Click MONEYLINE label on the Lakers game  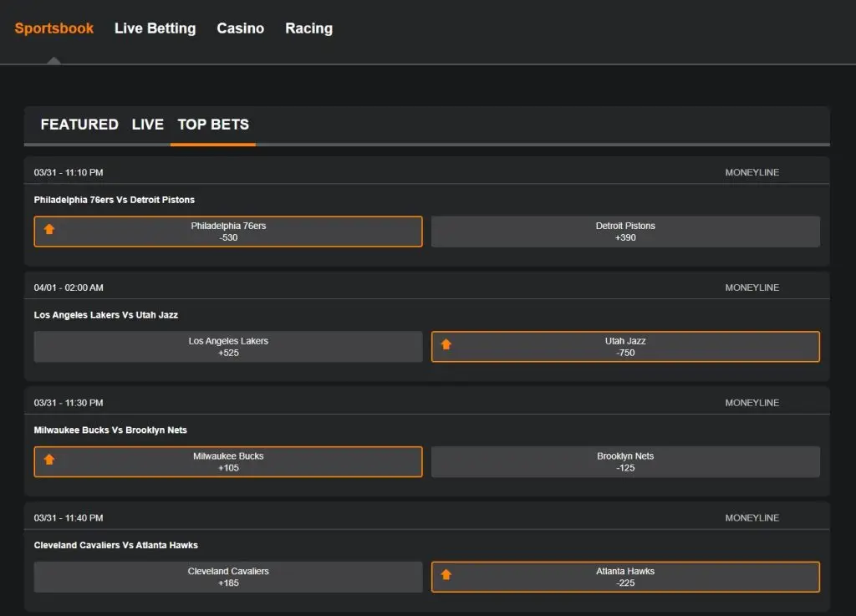[x=752, y=288]
